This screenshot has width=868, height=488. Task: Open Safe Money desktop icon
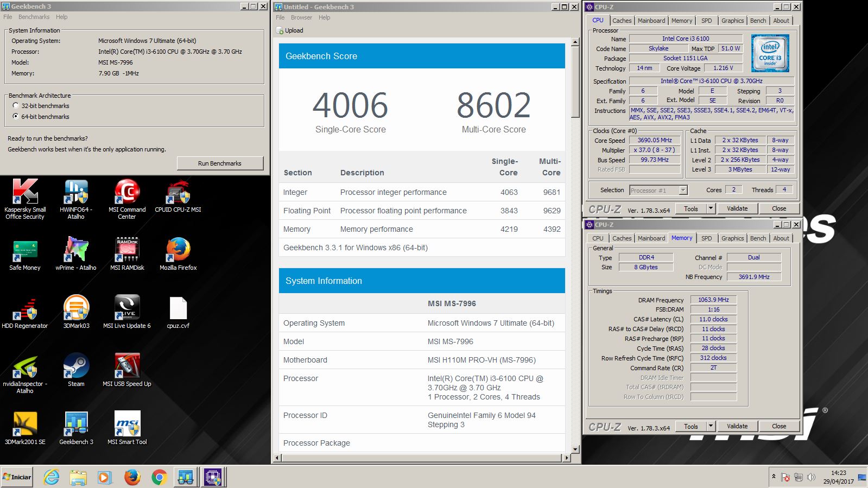point(25,254)
